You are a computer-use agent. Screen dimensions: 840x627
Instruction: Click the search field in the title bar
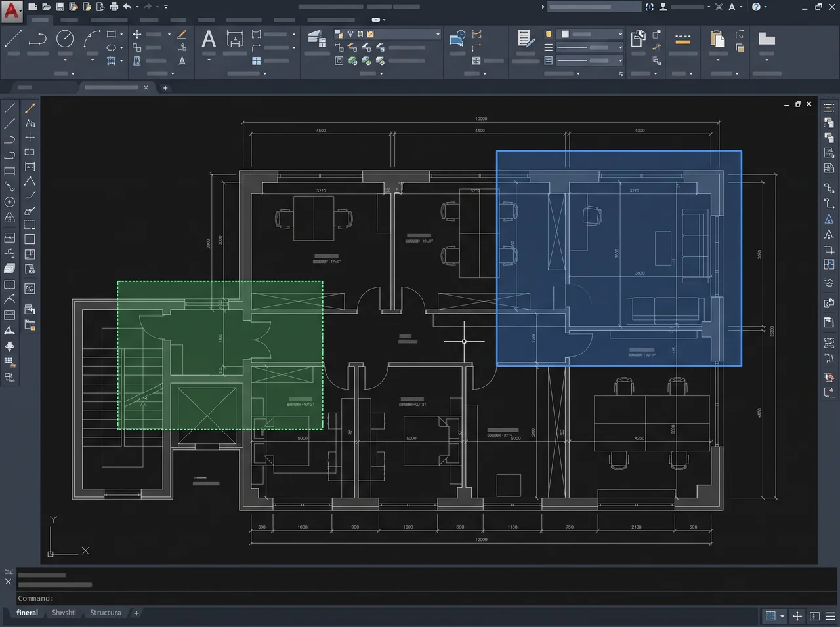point(594,7)
